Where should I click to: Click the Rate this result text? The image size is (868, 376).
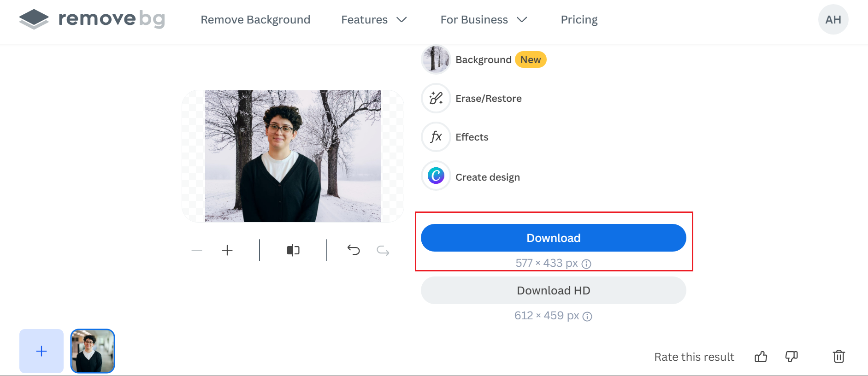pyautogui.click(x=694, y=357)
